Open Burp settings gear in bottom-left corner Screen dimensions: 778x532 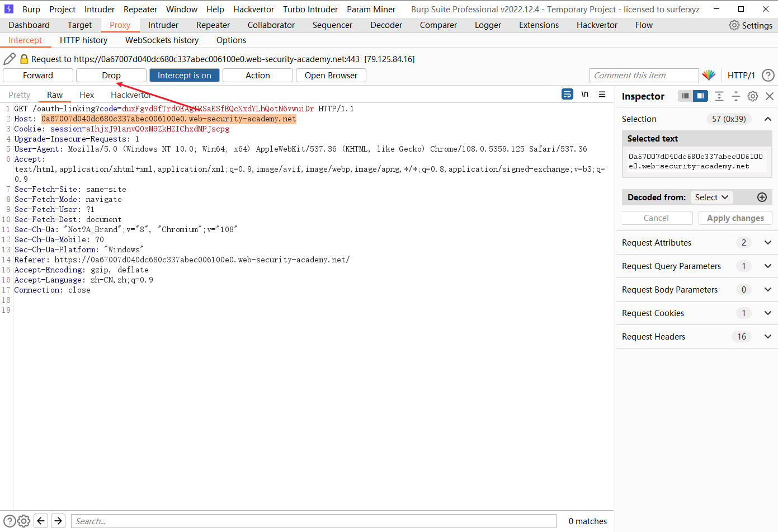23,521
